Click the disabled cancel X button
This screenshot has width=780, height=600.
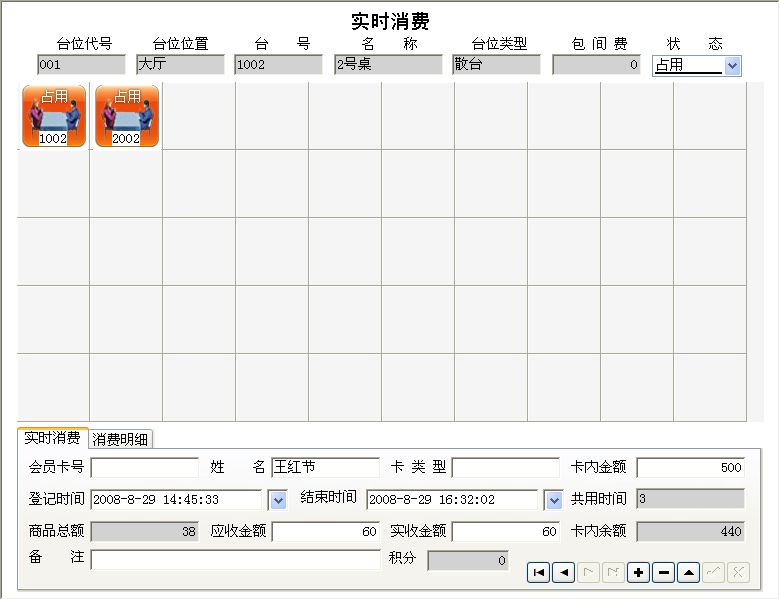coord(738,573)
